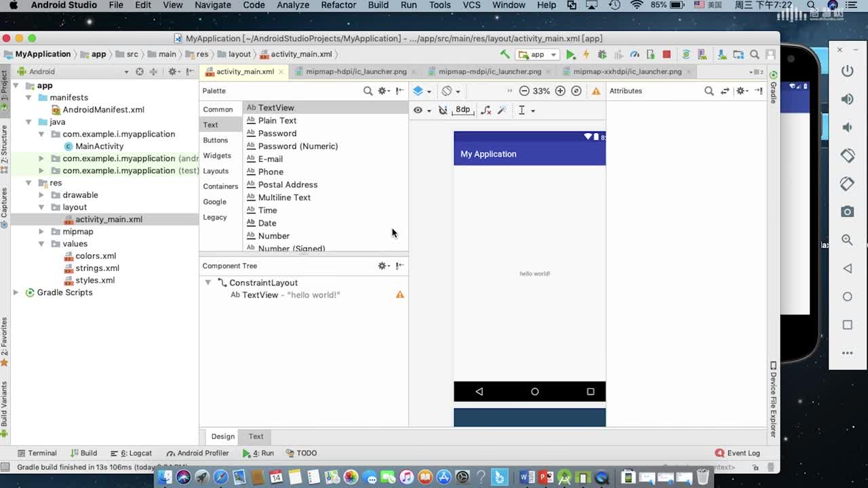Click emulator screenshot camera icon
The width and height of the screenshot is (868, 488).
[x=847, y=212]
